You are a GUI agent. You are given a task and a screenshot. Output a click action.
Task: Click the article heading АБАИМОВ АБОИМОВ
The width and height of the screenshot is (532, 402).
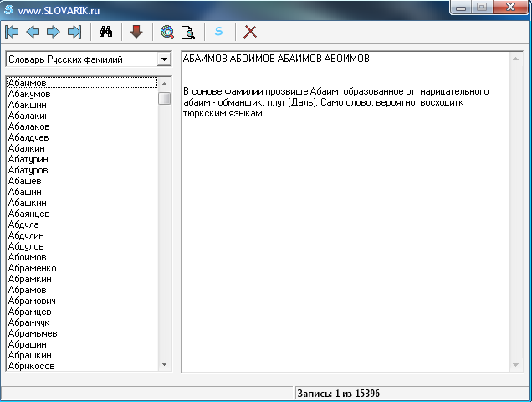tap(276, 59)
